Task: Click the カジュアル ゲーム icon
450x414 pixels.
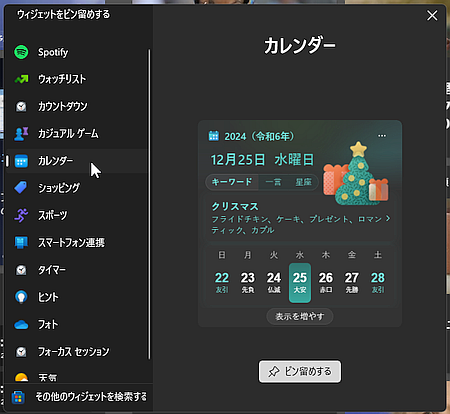Action: pos(21,134)
